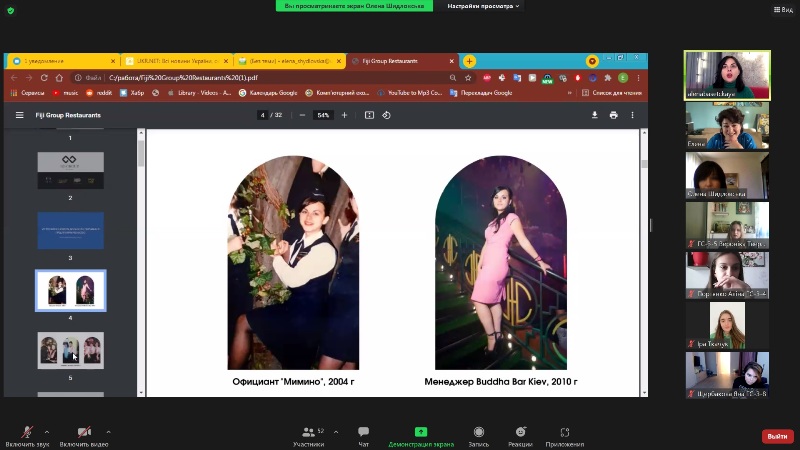The width and height of the screenshot is (800, 450).
Task: Open the reading list button
Action: click(x=612, y=93)
